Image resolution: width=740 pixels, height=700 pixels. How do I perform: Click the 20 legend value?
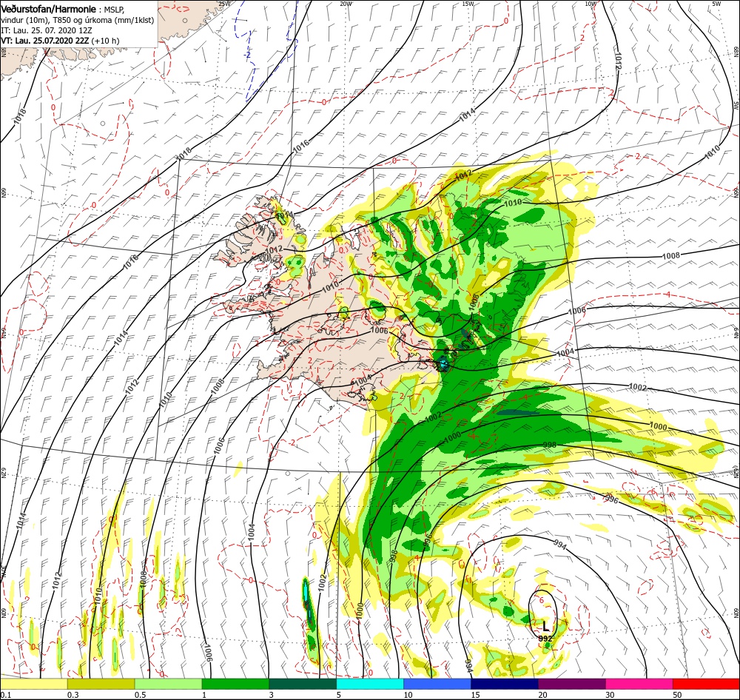tap(542, 695)
